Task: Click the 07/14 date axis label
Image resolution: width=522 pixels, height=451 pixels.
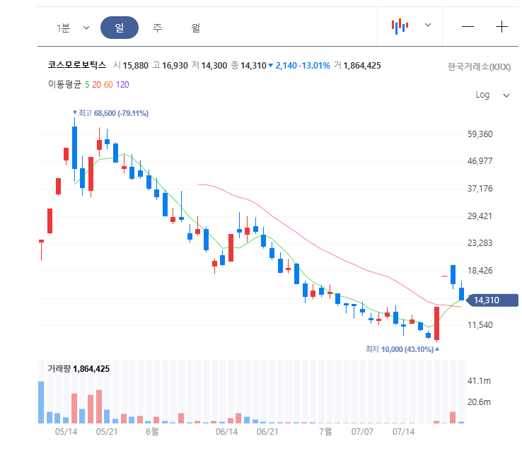Action: coord(403,432)
